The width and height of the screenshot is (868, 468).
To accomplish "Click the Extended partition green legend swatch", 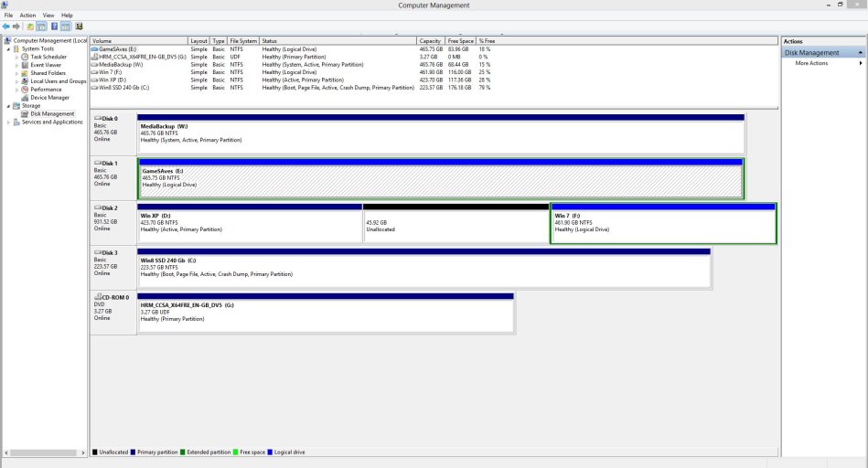I will 183,452.
